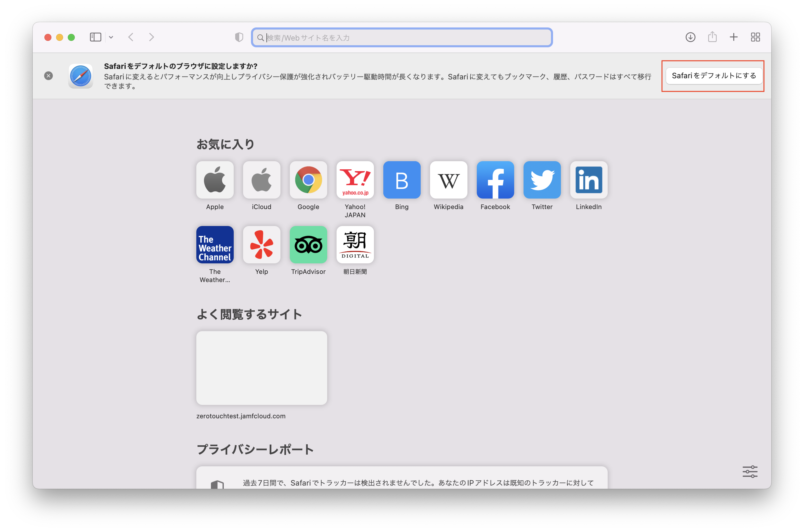This screenshot has height=532, width=804.
Task: Open the share menu icon
Action: point(712,36)
